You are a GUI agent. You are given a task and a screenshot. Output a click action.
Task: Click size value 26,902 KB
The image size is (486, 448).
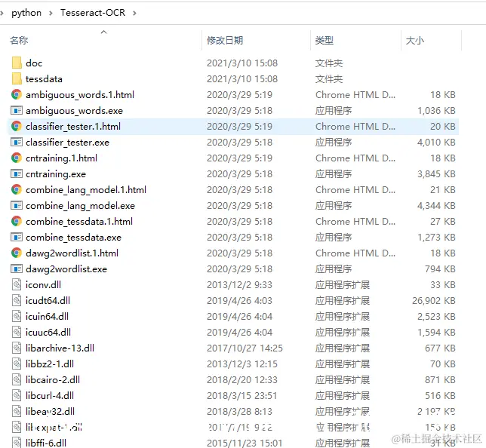click(434, 300)
